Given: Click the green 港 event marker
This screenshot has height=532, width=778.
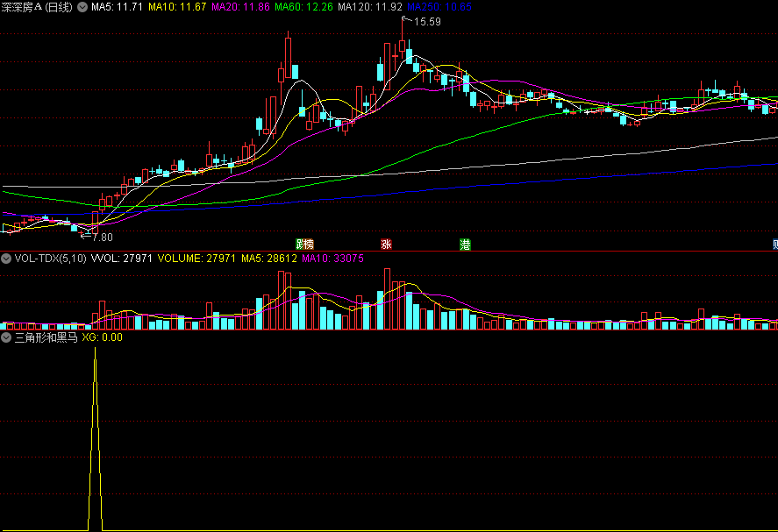Looking at the screenshot, I should click(x=465, y=244).
